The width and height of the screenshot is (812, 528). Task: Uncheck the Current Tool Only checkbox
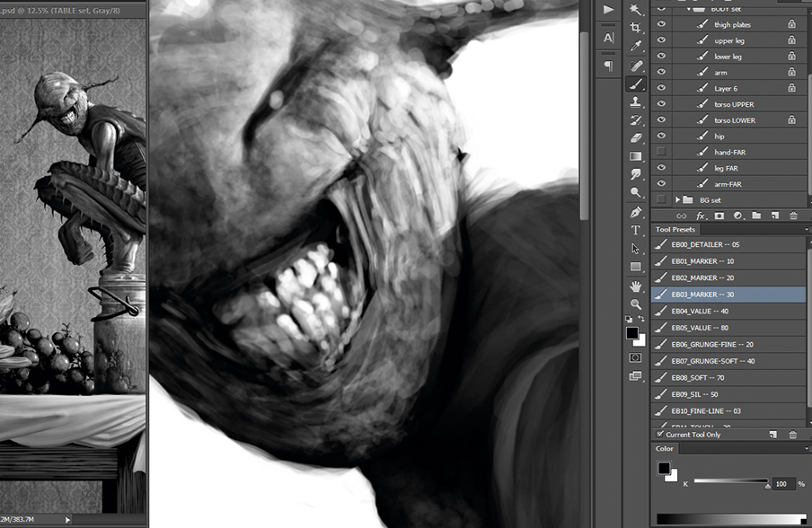pos(660,435)
